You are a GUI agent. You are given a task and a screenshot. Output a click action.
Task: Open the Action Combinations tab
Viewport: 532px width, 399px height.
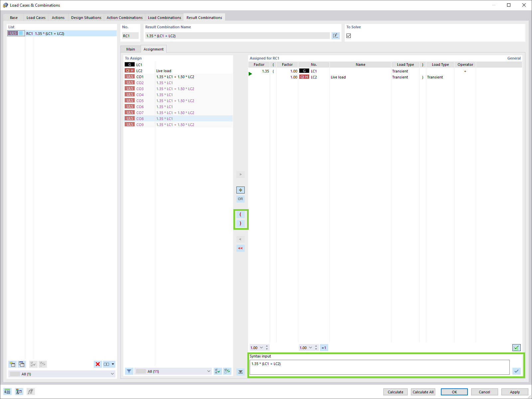[x=125, y=18]
